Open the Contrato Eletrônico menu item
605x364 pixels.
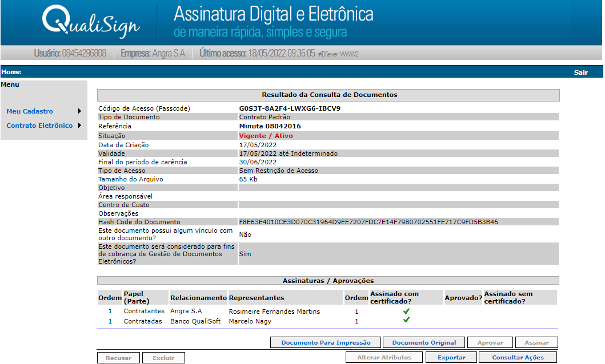39,126
